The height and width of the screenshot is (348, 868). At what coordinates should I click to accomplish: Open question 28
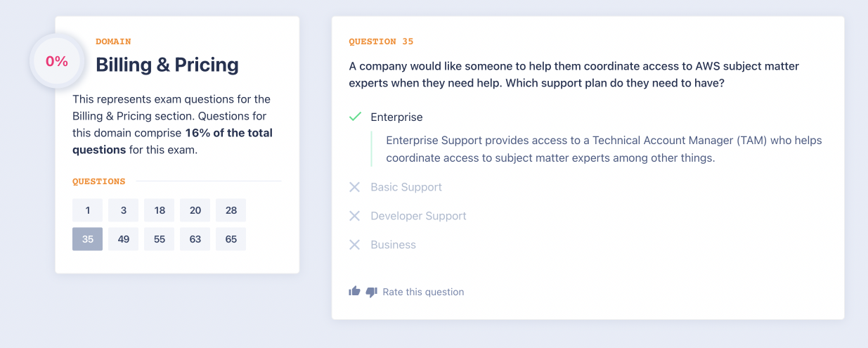pos(231,210)
